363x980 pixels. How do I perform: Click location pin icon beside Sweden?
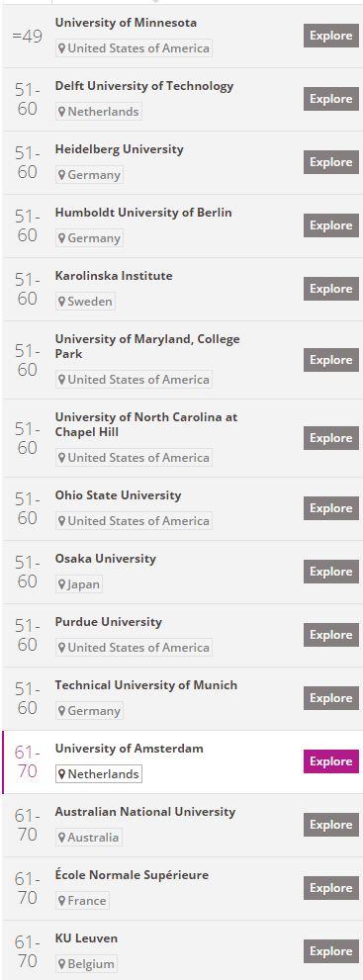62,302
